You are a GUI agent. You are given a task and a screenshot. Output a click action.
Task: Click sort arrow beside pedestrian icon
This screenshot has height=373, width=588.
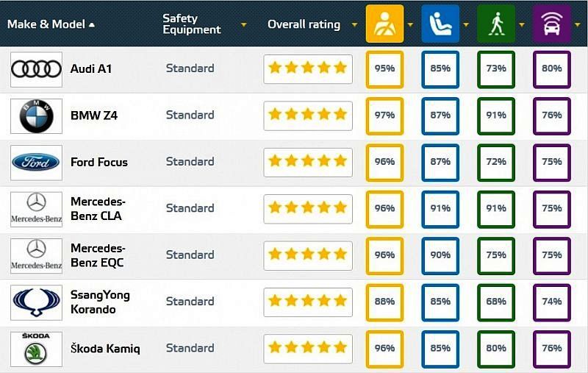click(x=522, y=25)
